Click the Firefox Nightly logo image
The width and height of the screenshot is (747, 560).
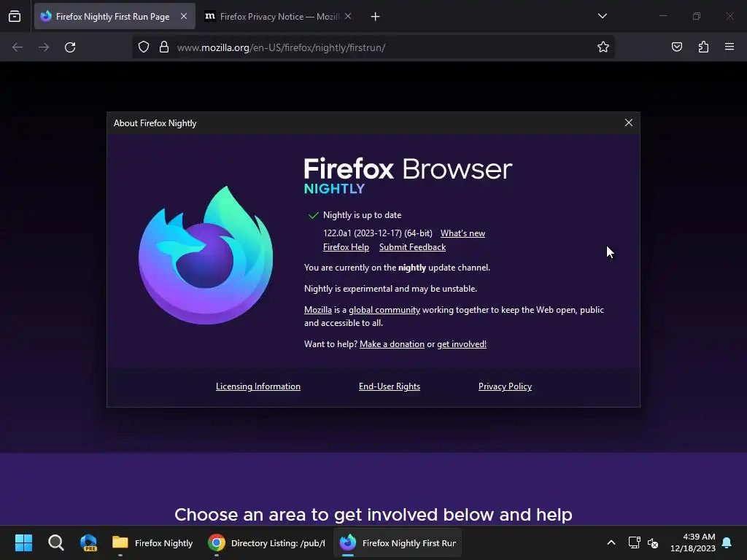click(x=206, y=256)
